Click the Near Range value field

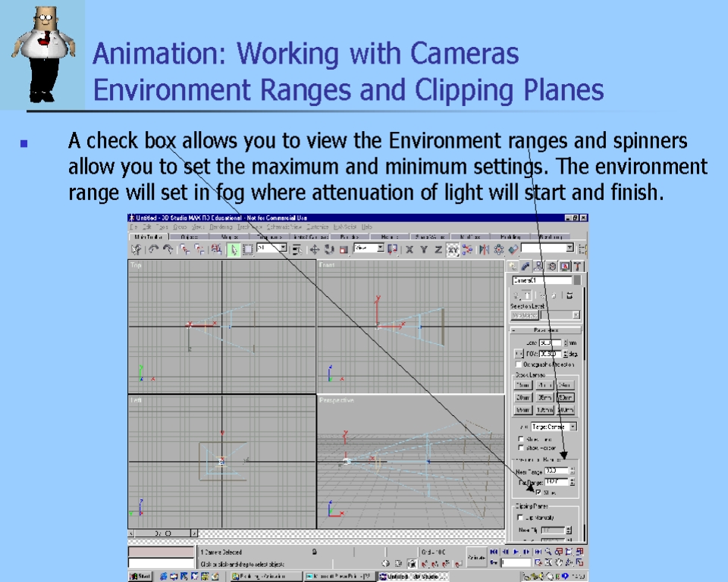[555, 471]
